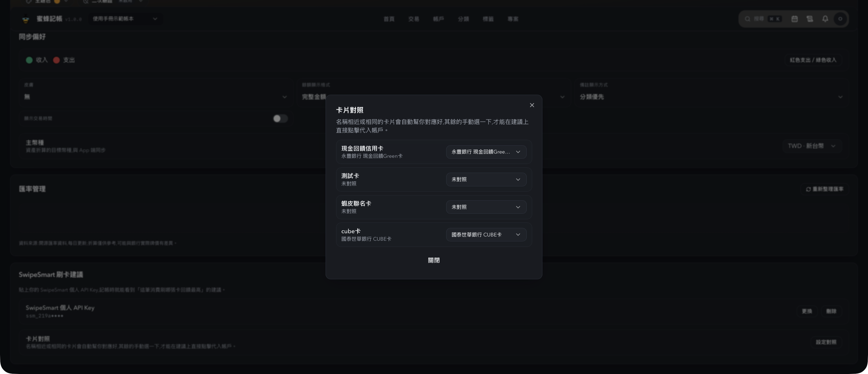
Task: Click the ssm_219a masked API key text
Action: point(45,316)
